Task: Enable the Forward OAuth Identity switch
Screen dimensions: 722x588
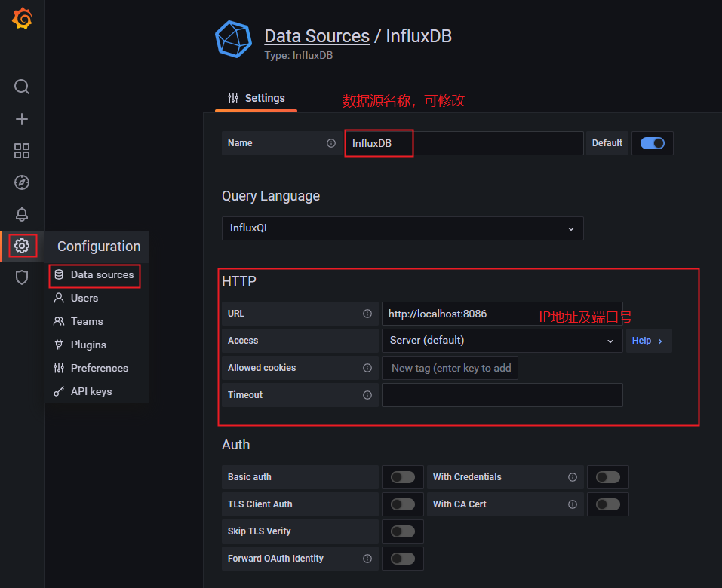Action: pyautogui.click(x=402, y=559)
